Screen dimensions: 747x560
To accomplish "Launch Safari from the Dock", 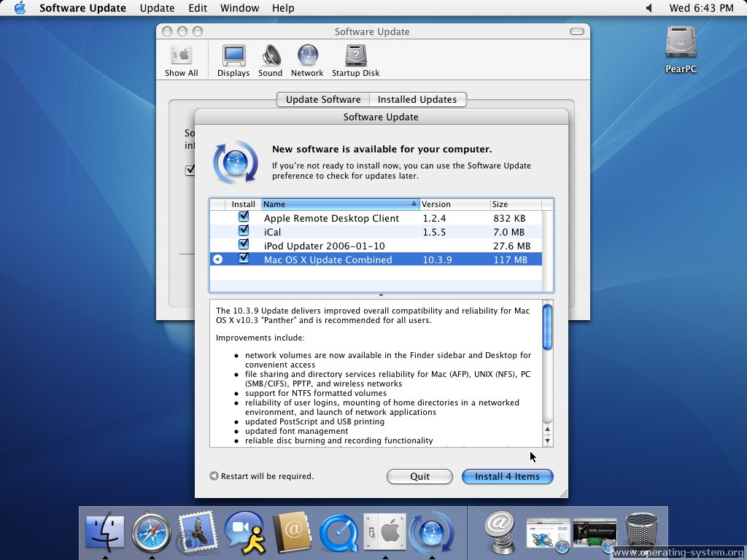I will pyautogui.click(x=152, y=532).
